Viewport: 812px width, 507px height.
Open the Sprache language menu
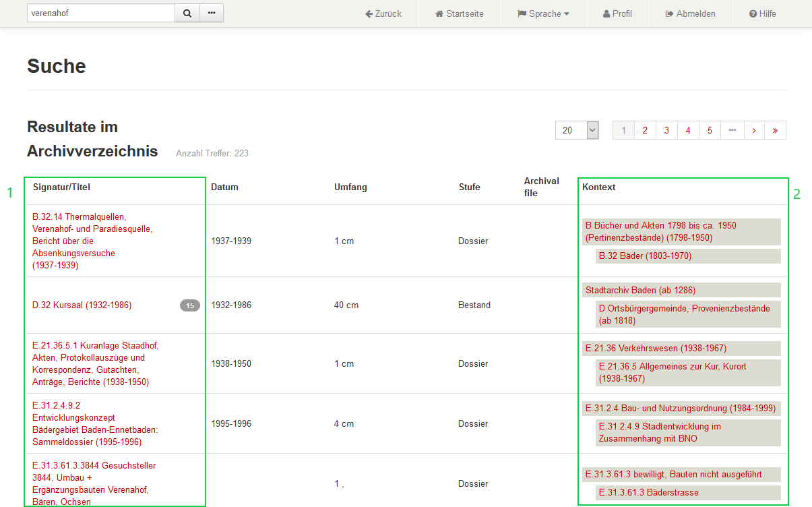544,13
